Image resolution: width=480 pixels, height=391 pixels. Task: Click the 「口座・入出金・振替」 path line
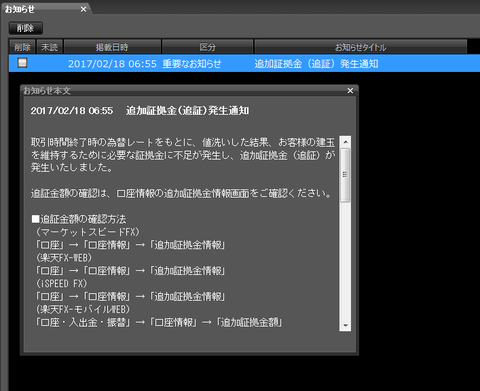pos(159,322)
